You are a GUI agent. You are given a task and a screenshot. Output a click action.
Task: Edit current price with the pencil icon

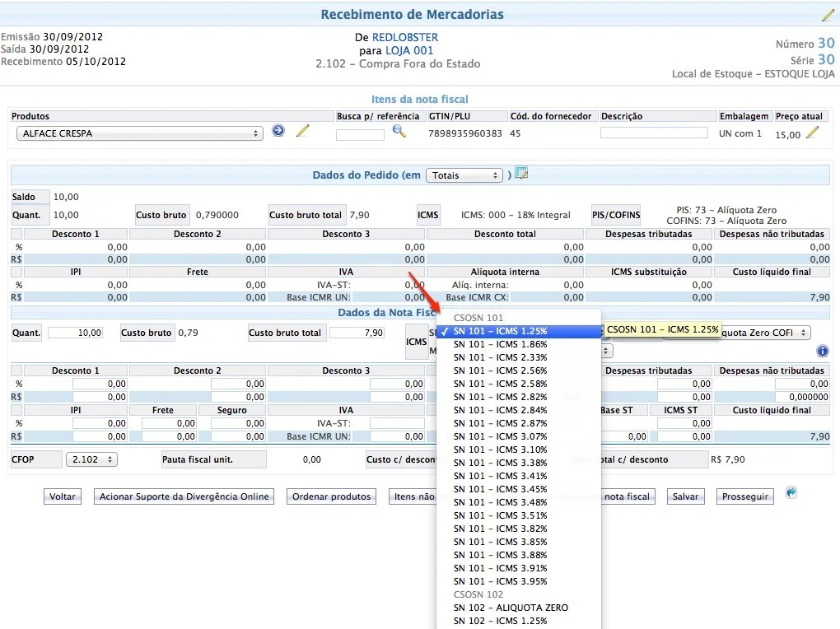(813, 133)
